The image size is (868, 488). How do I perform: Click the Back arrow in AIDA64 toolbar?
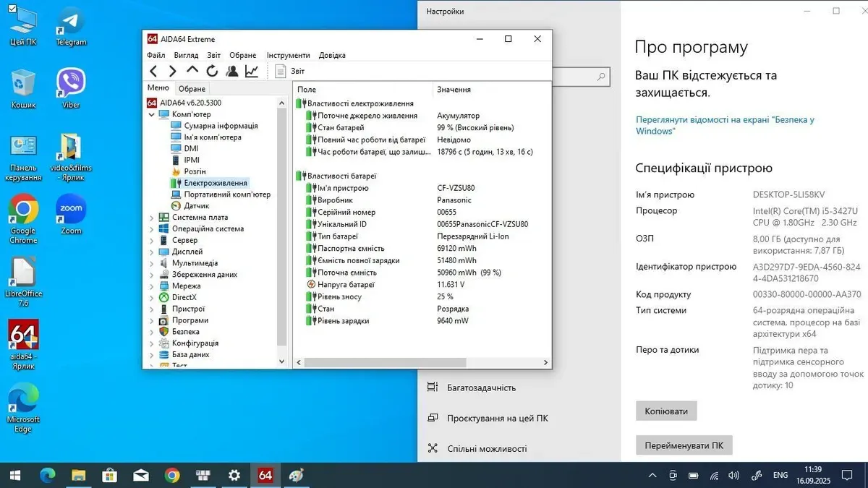click(153, 71)
